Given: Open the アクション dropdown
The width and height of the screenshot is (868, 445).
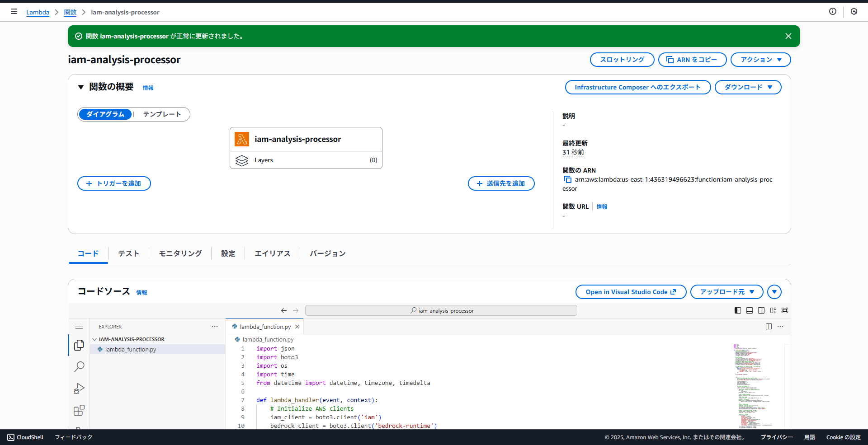Looking at the screenshot, I should pyautogui.click(x=760, y=59).
